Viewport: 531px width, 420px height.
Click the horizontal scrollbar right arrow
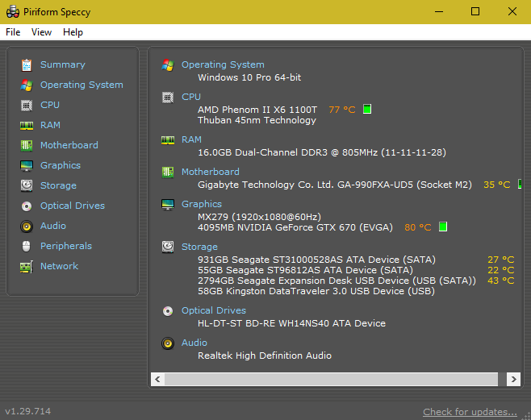(x=513, y=379)
